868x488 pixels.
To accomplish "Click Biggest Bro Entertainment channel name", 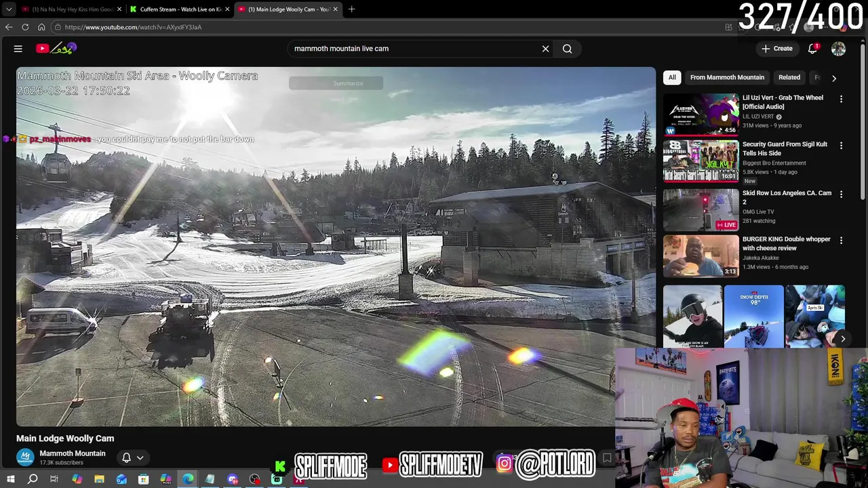I will tap(774, 163).
